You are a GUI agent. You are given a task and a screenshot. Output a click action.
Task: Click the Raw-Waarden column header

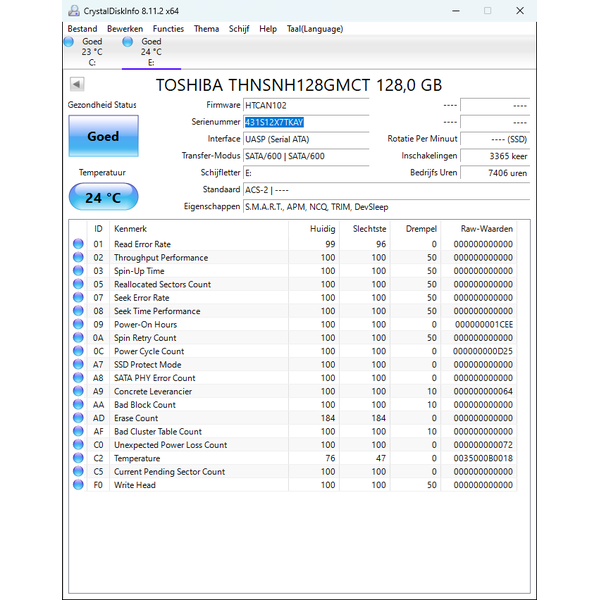(479, 229)
